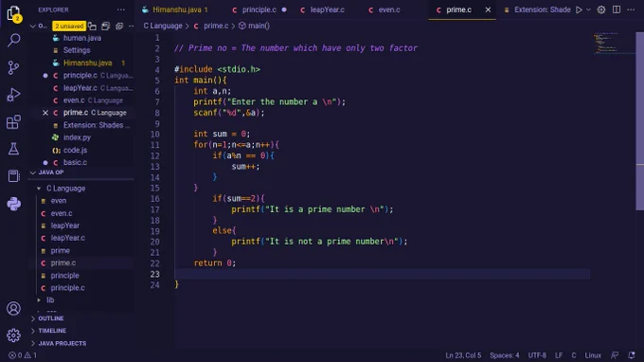Split the editor to the right
The height and width of the screenshot is (362, 644).
pos(617,9)
